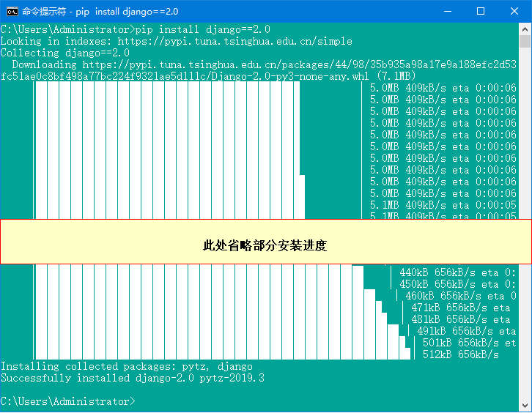Minimize the Command Prompt window

point(447,12)
